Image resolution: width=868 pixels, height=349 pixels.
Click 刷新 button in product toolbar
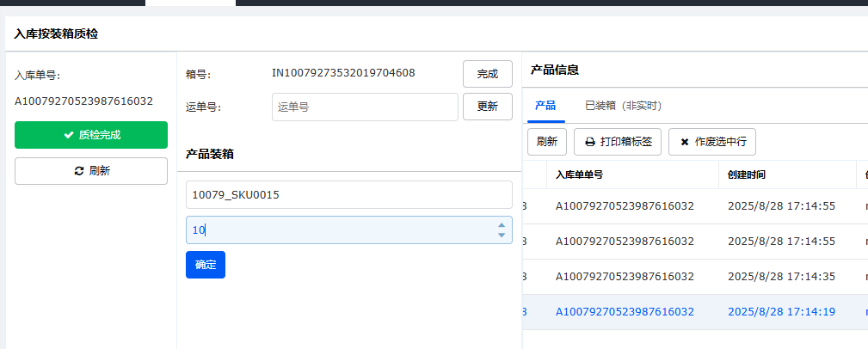click(x=546, y=142)
